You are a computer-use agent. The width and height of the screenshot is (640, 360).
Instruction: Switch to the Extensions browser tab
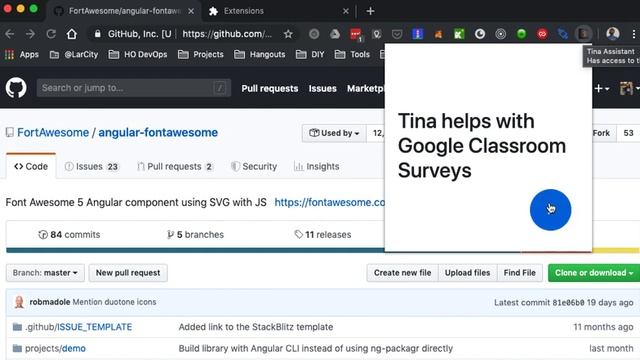(279, 11)
